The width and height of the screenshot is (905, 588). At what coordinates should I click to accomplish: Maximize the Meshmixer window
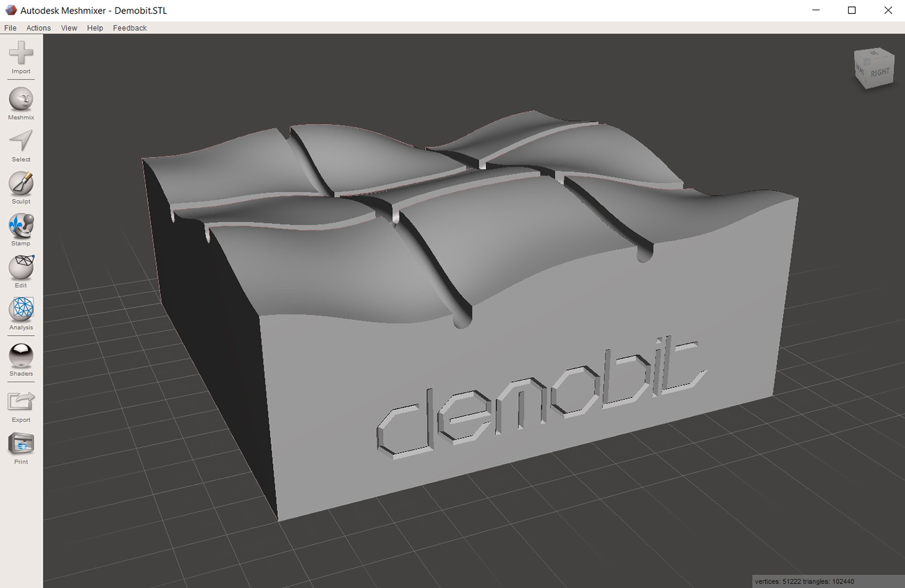(x=852, y=10)
